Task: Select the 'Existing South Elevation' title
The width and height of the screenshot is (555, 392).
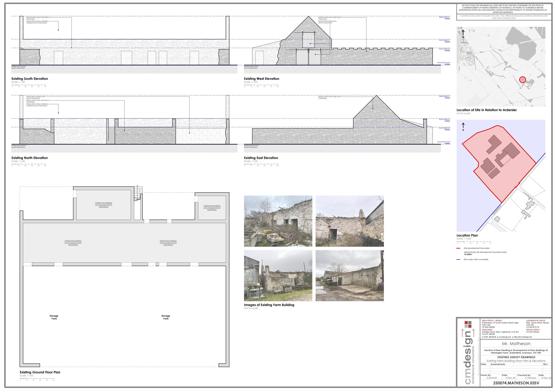Action: [x=30, y=79]
